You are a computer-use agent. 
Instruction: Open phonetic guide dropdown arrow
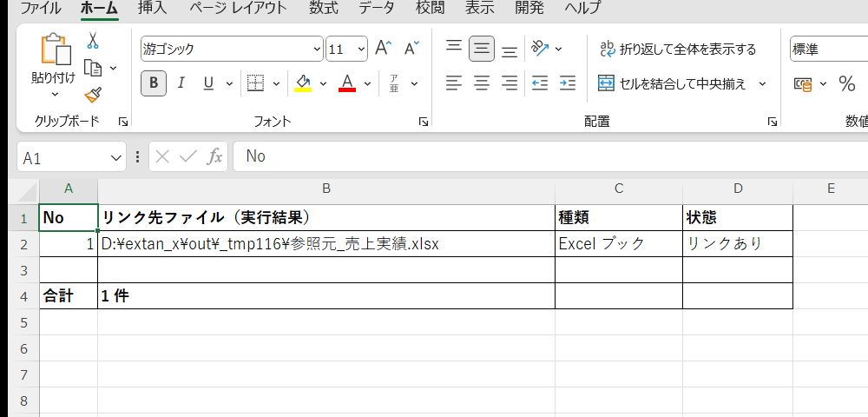point(414,83)
